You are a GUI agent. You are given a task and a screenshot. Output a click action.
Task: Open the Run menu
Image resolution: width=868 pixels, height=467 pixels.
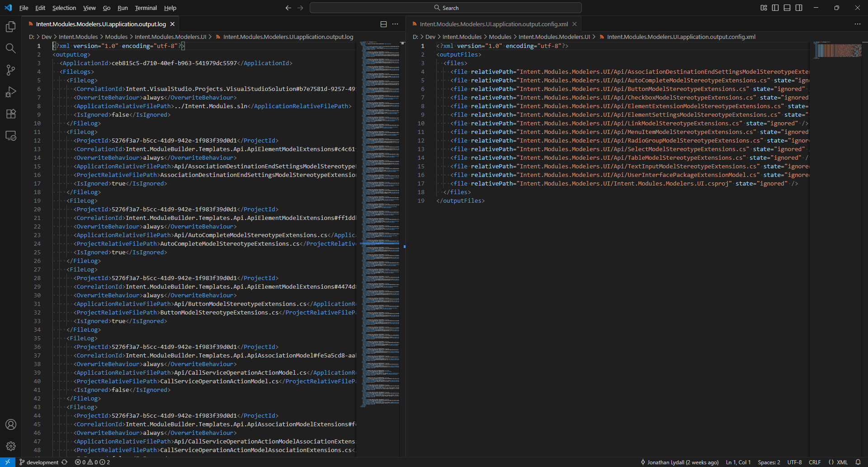[123, 8]
